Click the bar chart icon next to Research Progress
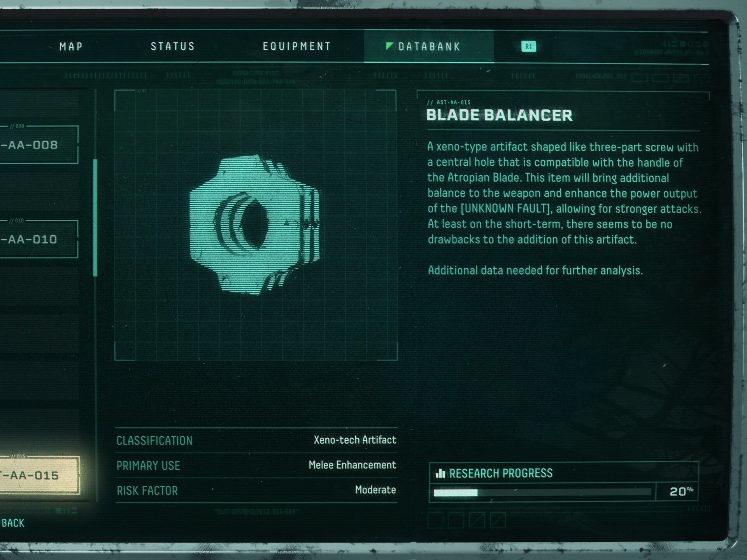Viewport: 747px width, 560px height. 440,473
